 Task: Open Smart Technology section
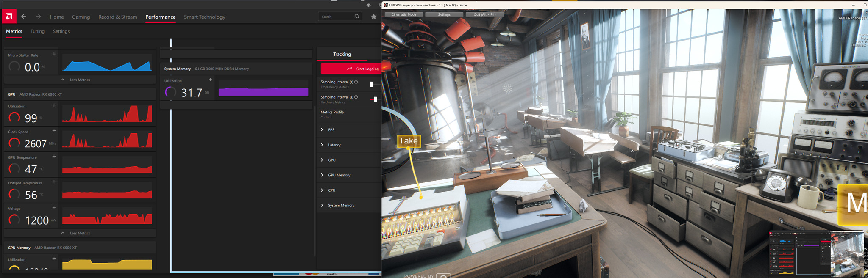[x=205, y=17]
